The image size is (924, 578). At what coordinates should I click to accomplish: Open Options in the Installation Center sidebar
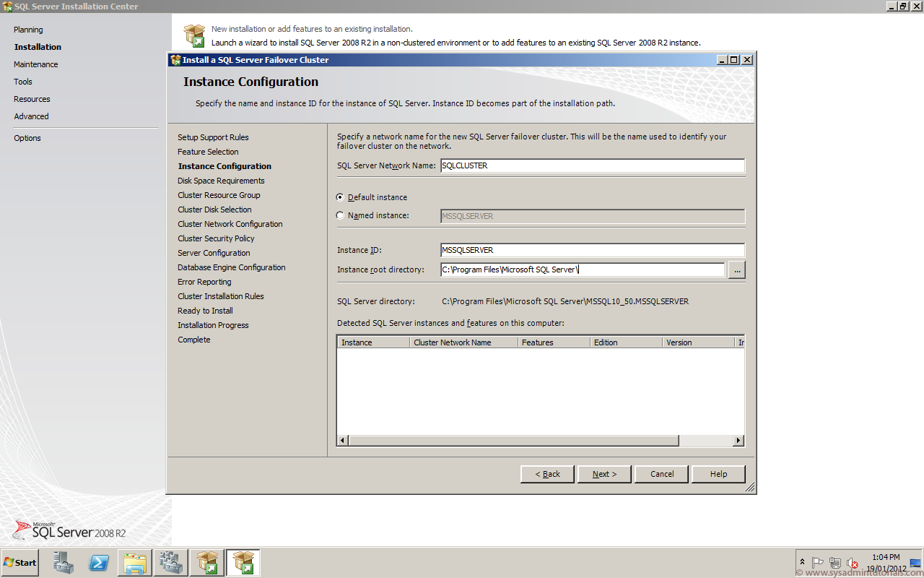pos(27,138)
